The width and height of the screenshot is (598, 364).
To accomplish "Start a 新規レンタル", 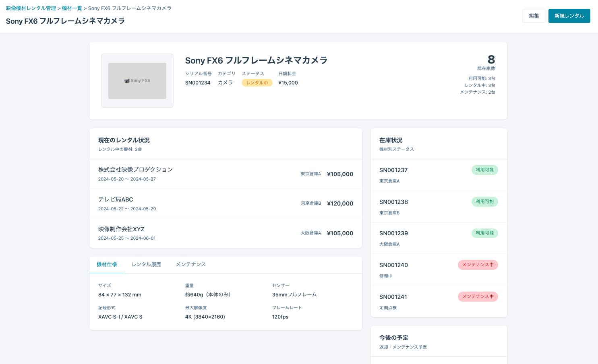I will [x=569, y=16].
